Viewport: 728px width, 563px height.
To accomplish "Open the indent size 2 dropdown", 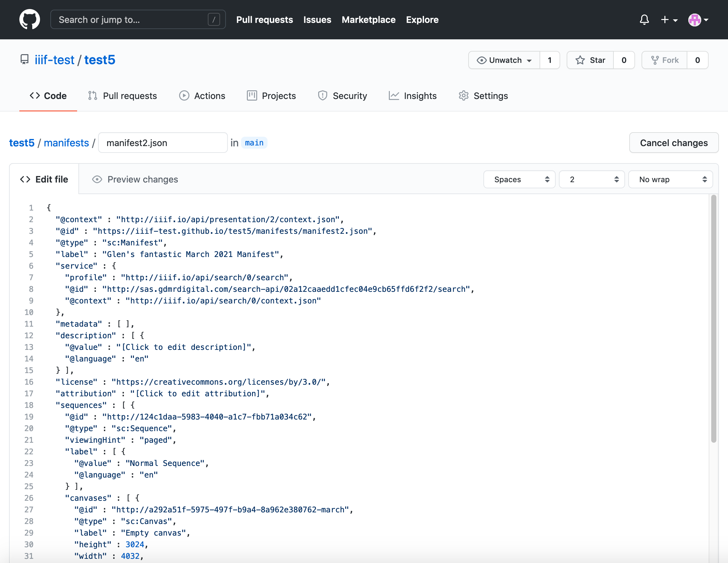I will pyautogui.click(x=592, y=179).
